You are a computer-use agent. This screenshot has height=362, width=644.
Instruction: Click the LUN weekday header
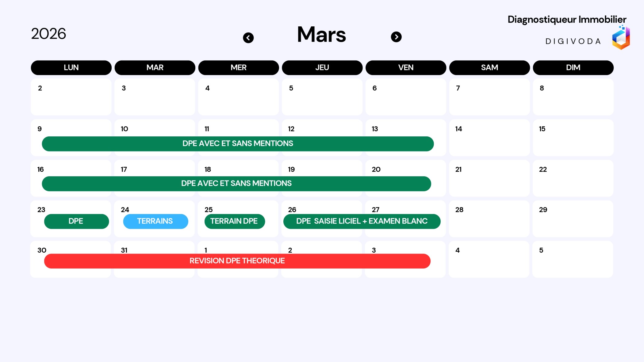coord(71,68)
